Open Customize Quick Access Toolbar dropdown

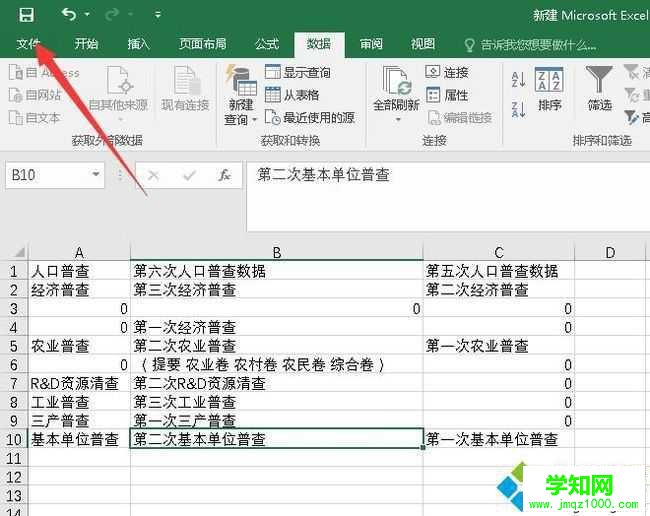[158, 15]
